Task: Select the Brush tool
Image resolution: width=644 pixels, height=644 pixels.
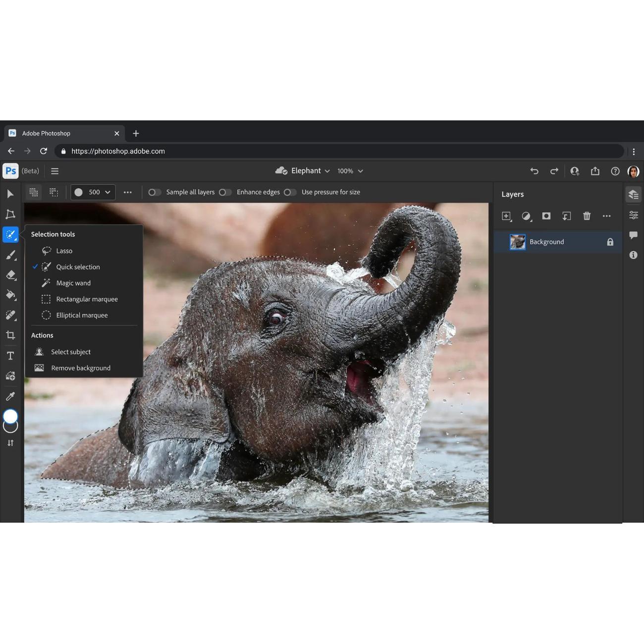Action: (10, 255)
